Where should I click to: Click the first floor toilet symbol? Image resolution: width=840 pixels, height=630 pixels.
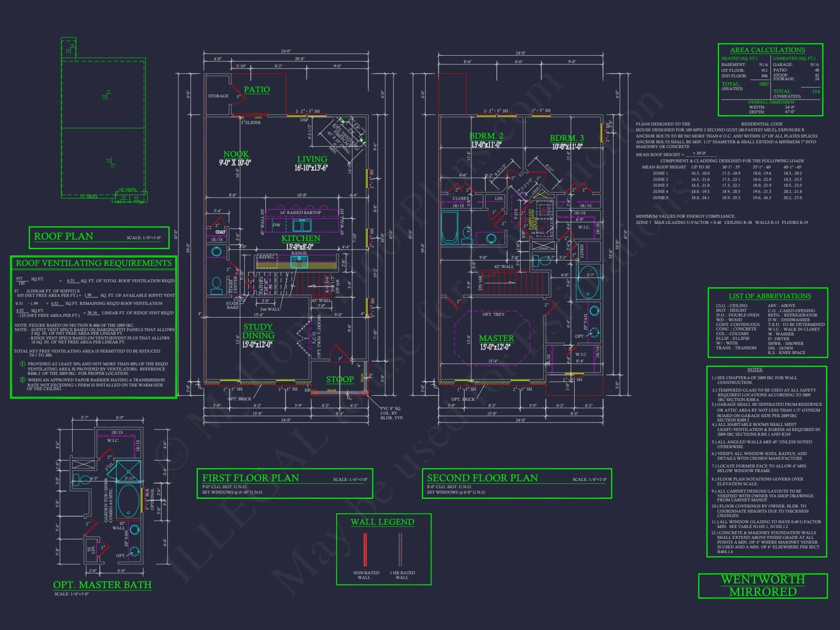216,286
